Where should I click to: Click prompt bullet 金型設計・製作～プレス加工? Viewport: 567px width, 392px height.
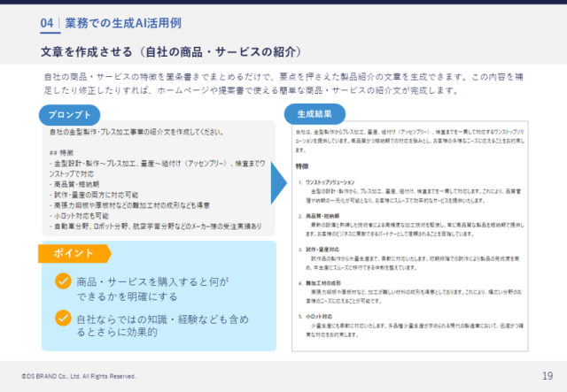pos(158,169)
